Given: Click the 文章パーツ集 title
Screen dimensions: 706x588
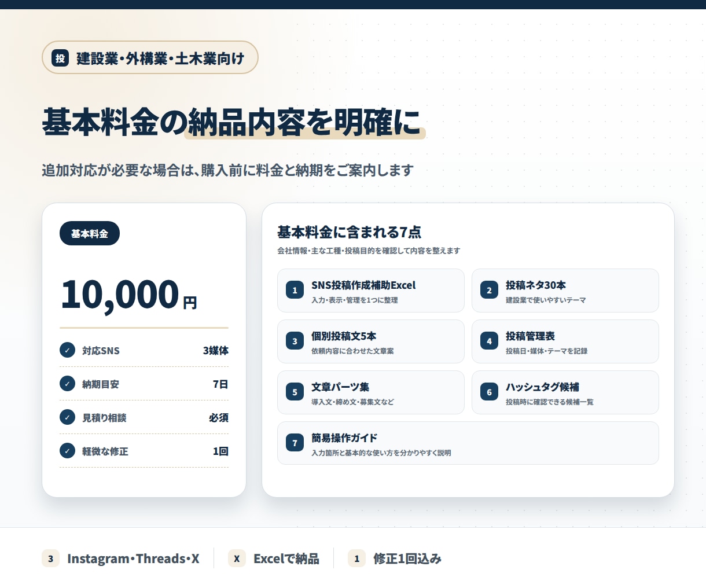Looking at the screenshot, I should point(340,387).
